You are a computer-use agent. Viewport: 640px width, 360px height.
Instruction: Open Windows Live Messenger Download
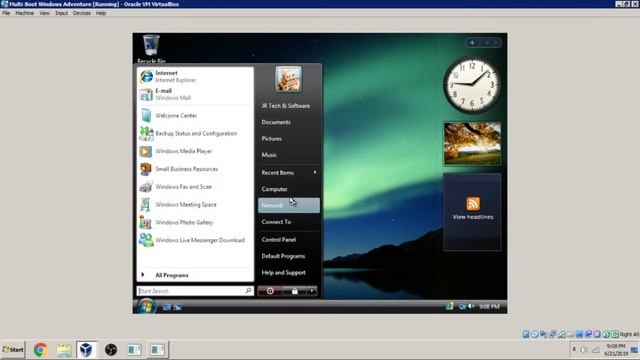click(195, 240)
